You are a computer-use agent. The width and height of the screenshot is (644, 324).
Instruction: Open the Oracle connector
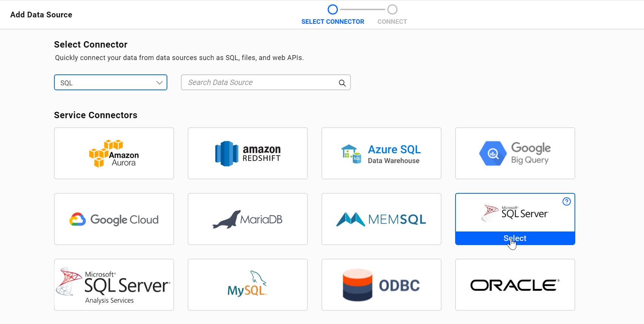[515, 285]
